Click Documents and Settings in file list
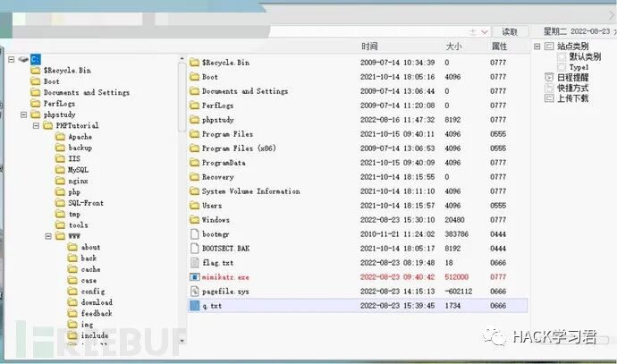617x364 pixels. click(245, 91)
